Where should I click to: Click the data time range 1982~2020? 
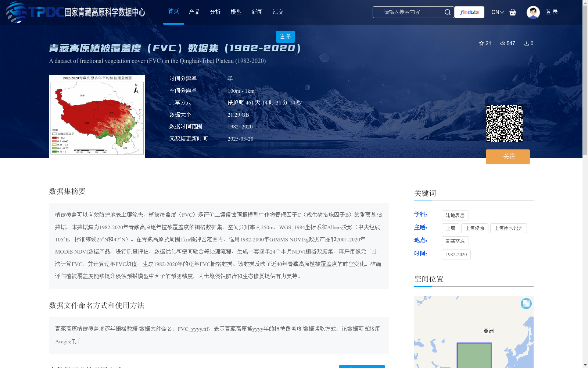[240, 127]
